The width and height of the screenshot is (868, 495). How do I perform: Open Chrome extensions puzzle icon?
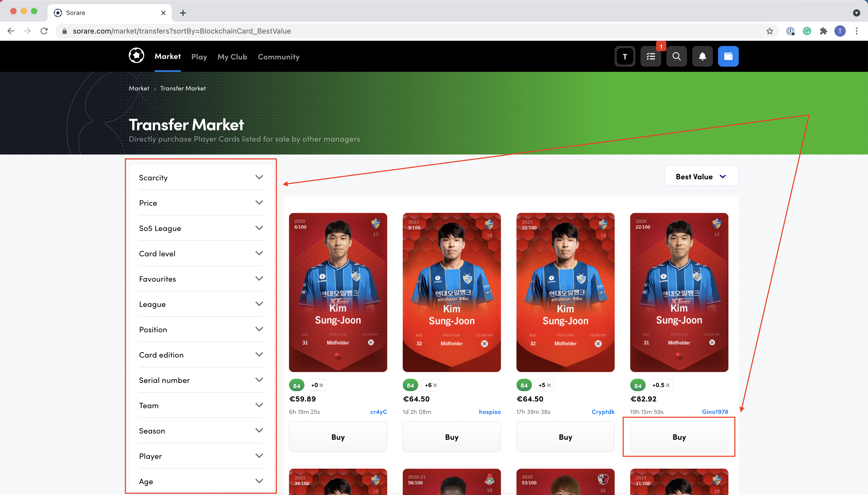(824, 31)
